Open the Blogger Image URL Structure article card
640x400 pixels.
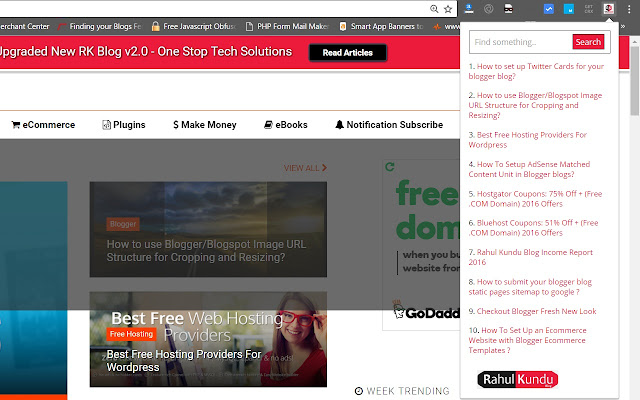[208, 229]
